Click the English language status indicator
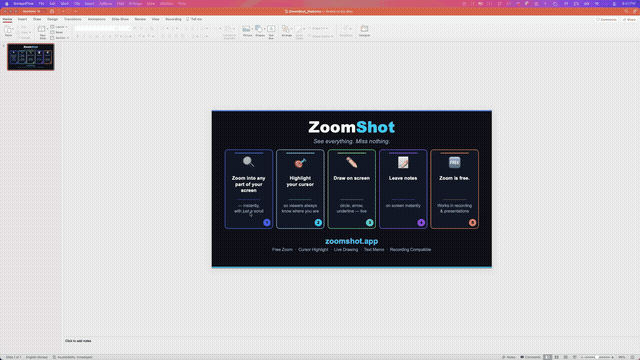640x360 pixels. 37,357
